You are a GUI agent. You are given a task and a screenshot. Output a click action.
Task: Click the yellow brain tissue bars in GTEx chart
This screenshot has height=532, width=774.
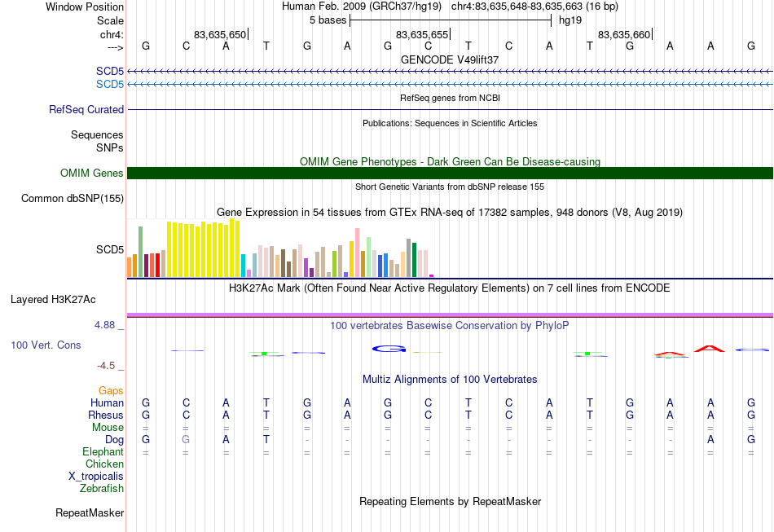pos(204,248)
